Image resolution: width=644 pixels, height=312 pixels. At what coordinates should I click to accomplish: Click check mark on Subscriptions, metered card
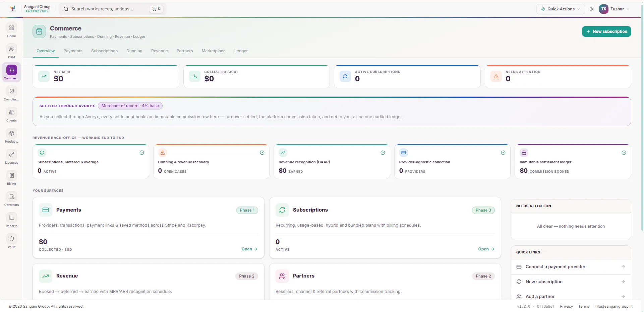click(x=142, y=153)
